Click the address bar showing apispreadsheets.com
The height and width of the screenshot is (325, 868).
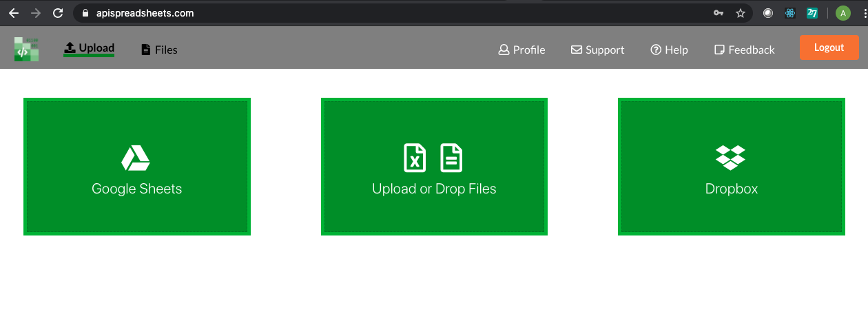(413, 12)
